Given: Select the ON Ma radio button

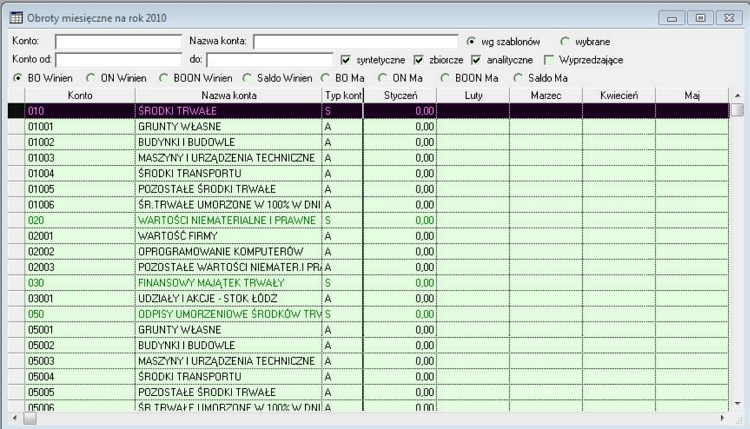Looking at the screenshot, I should 382,78.
